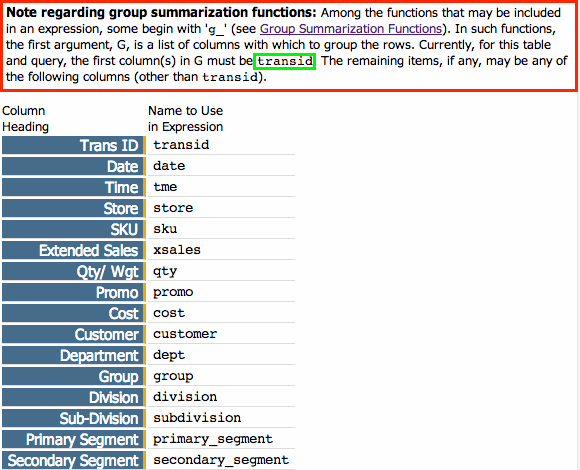Viewport: 580px width, 470px height.
Task: Click the xsales expression name
Action: (177, 250)
